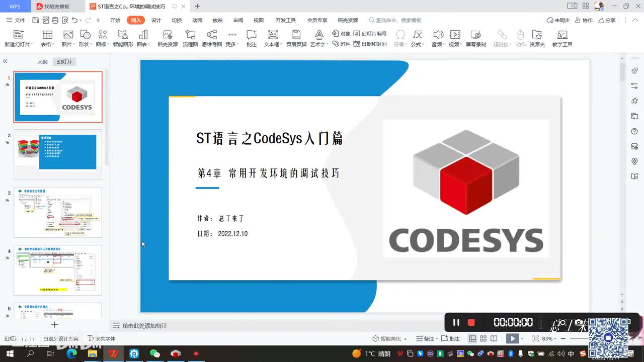Add new slide with plus button
Viewport: 644px width, 362px height.
tap(54, 325)
